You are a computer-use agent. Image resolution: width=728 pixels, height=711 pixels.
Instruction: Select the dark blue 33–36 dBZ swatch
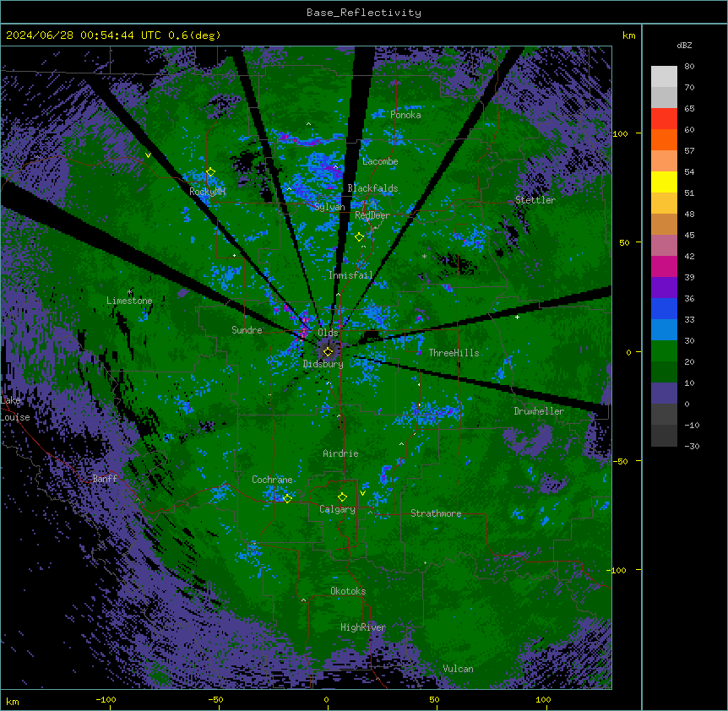point(664,308)
